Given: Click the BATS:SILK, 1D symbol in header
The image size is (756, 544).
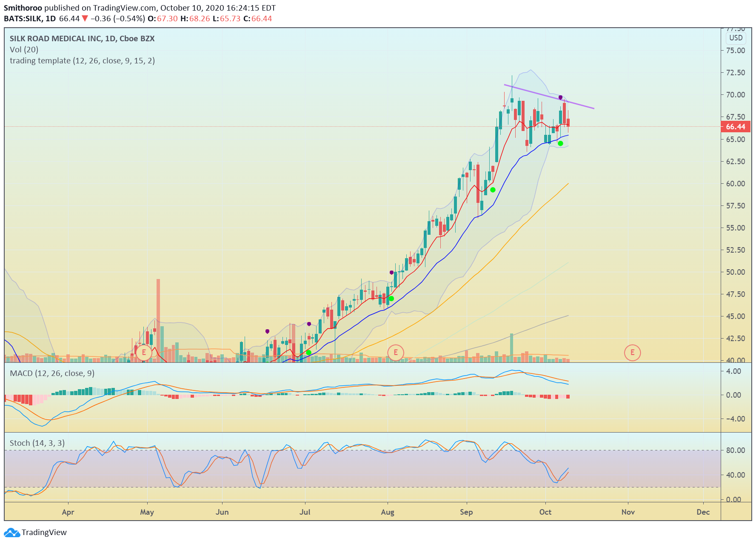Looking at the screenshot, I should coord(30,19).
